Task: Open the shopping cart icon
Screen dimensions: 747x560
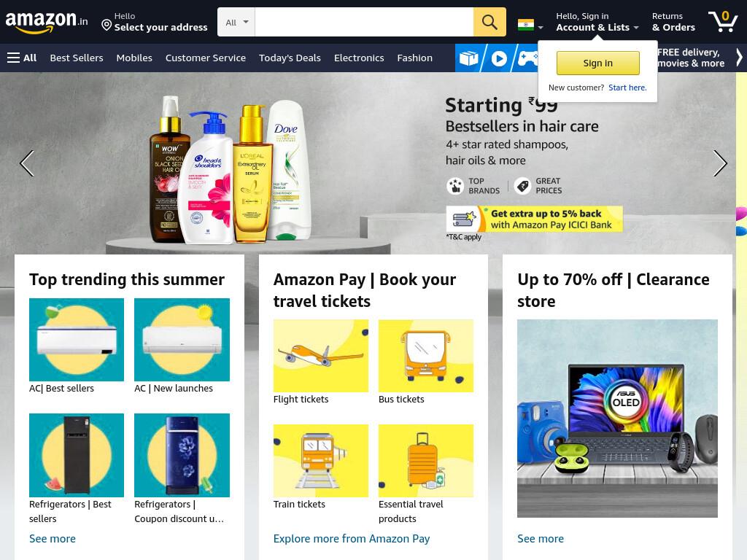Action: [723, 21]
